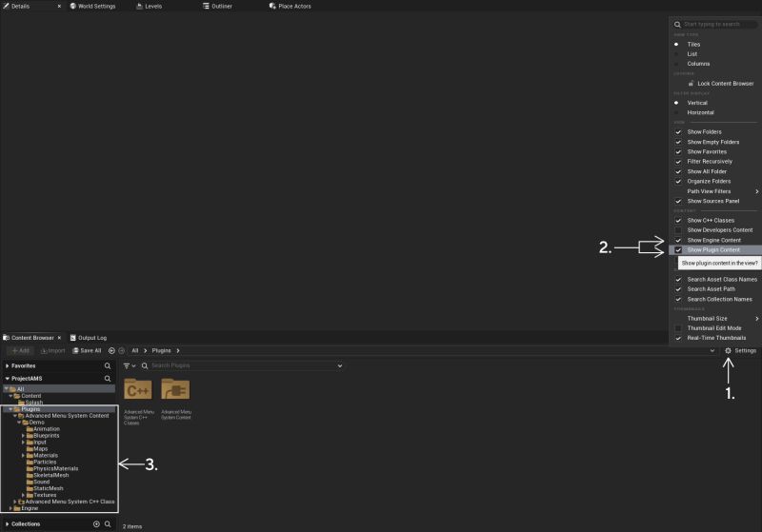
Task: Expand the Materials folder
Action: 23,455
